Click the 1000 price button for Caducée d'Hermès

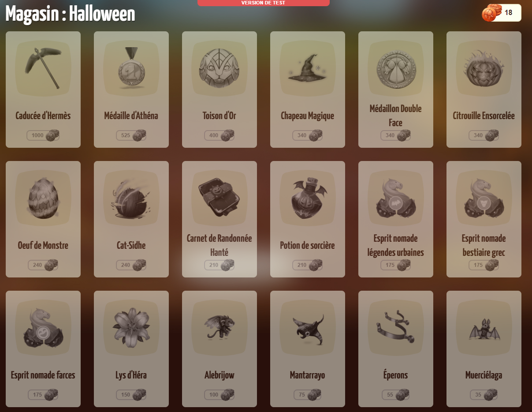(x=43, y=135)
